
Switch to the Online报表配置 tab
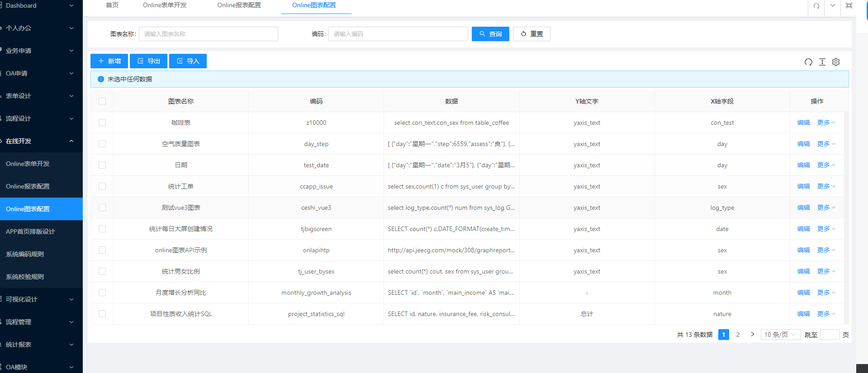(x=239, y=5)
